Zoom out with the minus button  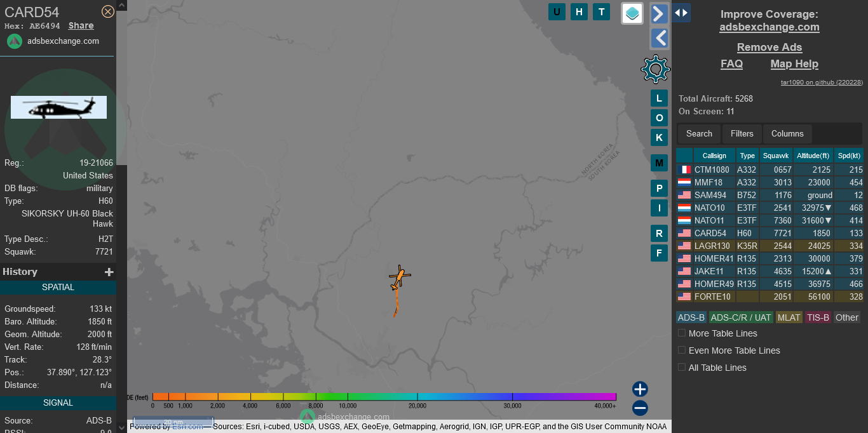point(640,408)
